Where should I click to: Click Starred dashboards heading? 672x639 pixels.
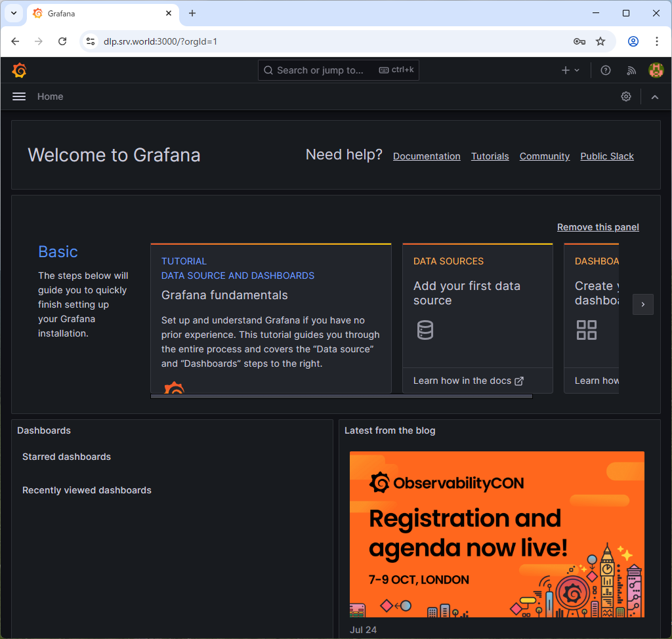pyautogui.click(x=66, y=457)
